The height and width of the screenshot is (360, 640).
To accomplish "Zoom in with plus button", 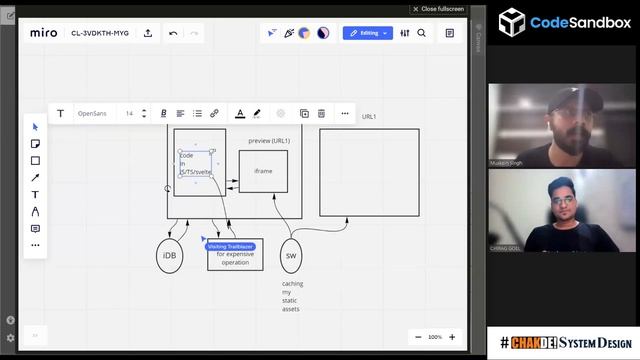I will tap(452, 337).
